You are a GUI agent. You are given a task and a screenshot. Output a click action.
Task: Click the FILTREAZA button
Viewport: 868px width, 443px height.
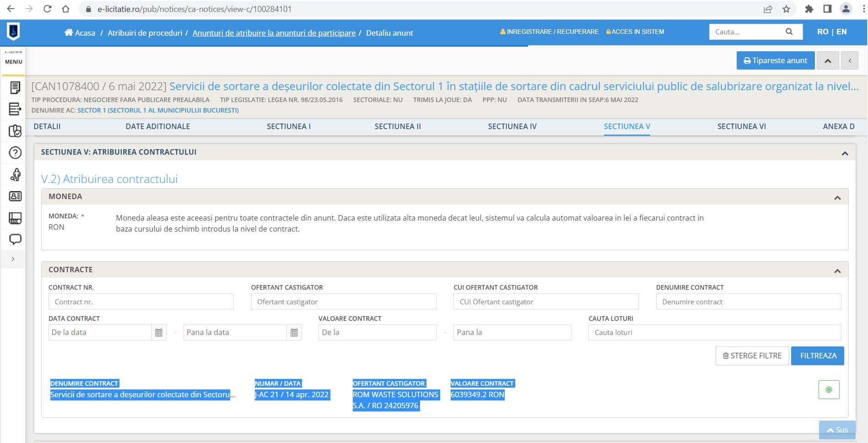pos(818,356)
